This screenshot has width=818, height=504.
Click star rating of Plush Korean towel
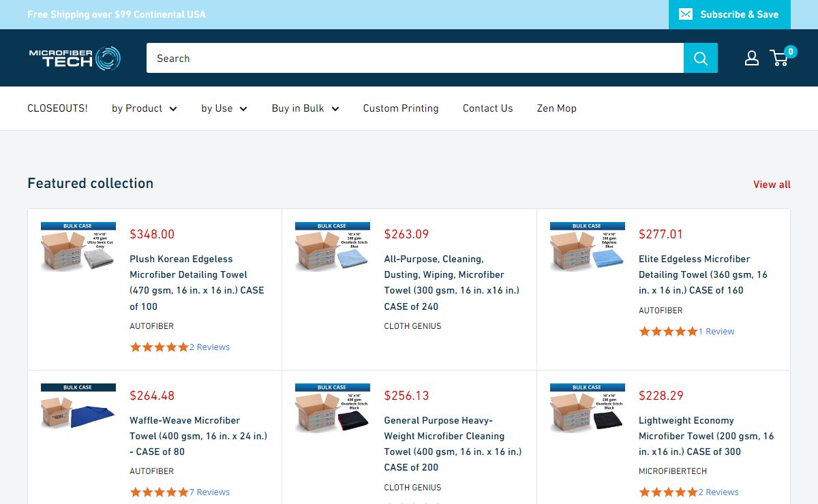(x=160, y=347)
